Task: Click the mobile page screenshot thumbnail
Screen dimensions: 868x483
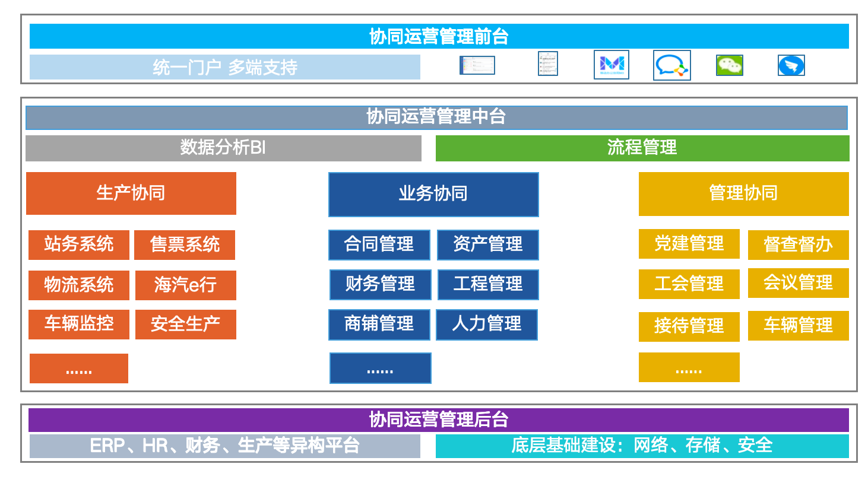Action: tap(548, 63)
